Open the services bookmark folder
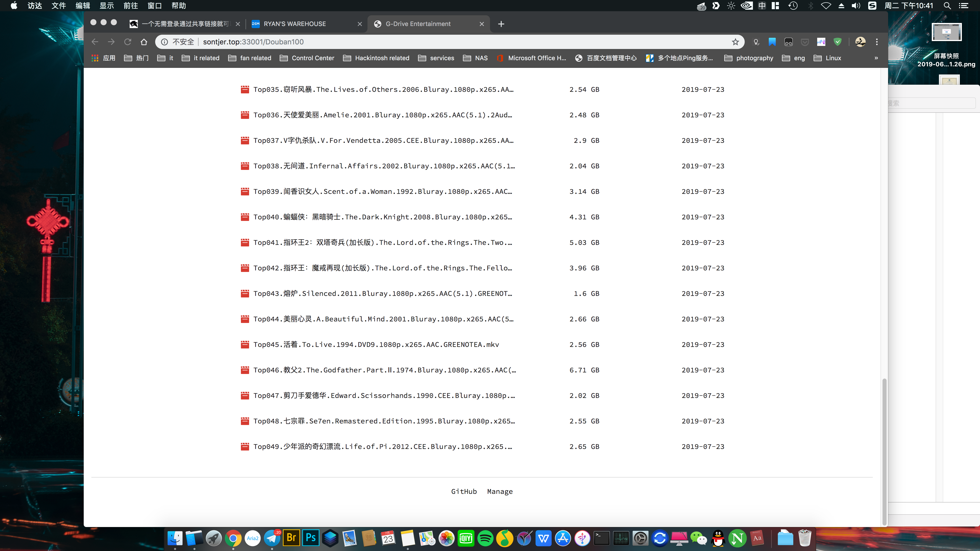 click(x=436, y=58)
